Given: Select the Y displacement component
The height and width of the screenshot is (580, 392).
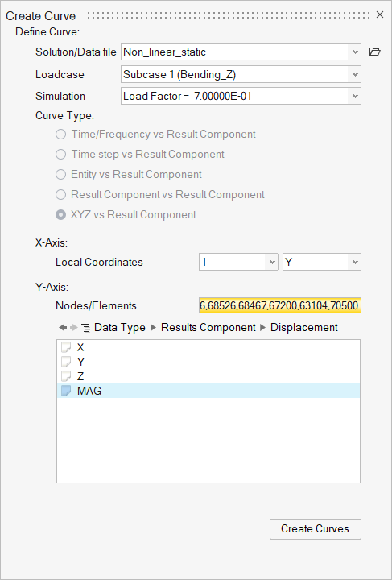Looking at the screenshot, I should click(208, 362).
